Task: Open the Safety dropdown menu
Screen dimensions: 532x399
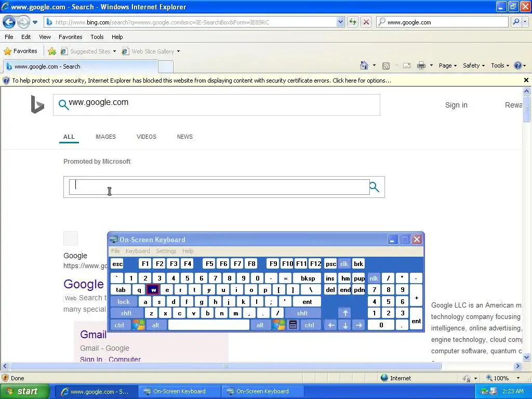Action: point(474,65)
